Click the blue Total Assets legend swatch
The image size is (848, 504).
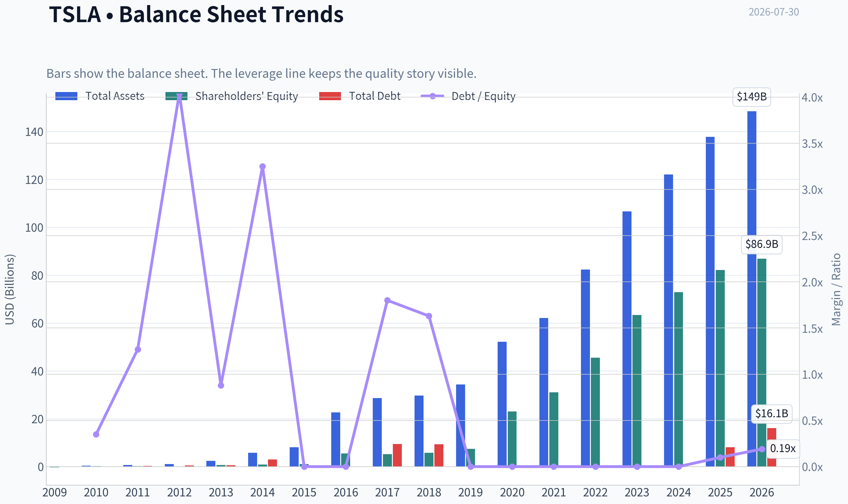click(x=66, y=96)
